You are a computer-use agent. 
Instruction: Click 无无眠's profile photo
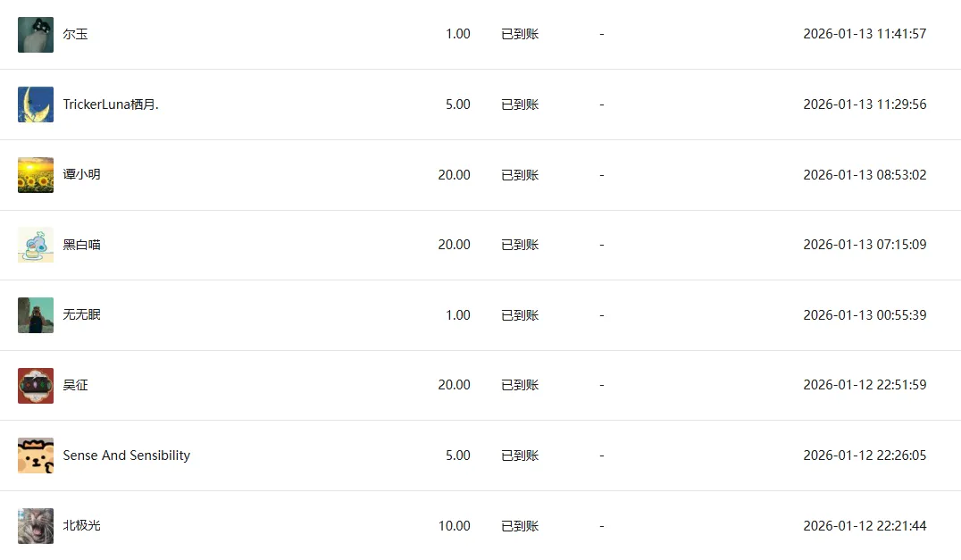pyautogui.click(x=36, y=315)
